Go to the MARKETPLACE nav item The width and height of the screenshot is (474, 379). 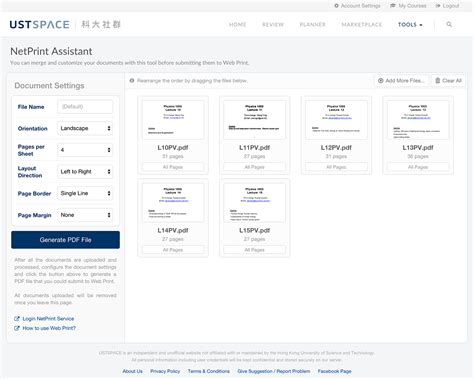362,25
